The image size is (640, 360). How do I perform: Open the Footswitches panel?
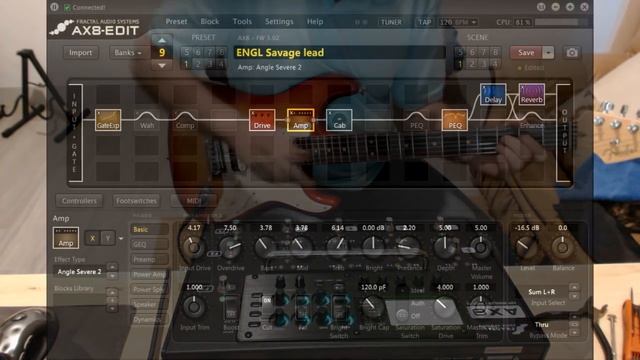(x=136, y=201)
